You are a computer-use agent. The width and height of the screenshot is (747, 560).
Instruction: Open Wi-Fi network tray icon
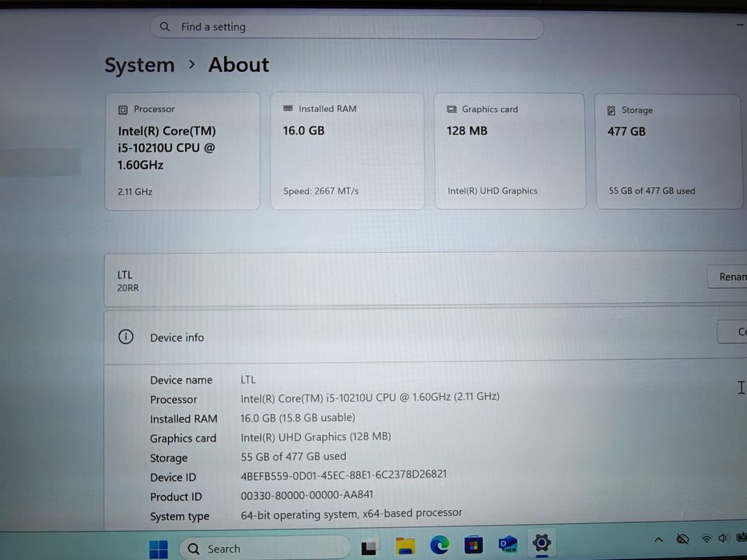[x=707, y=538]
